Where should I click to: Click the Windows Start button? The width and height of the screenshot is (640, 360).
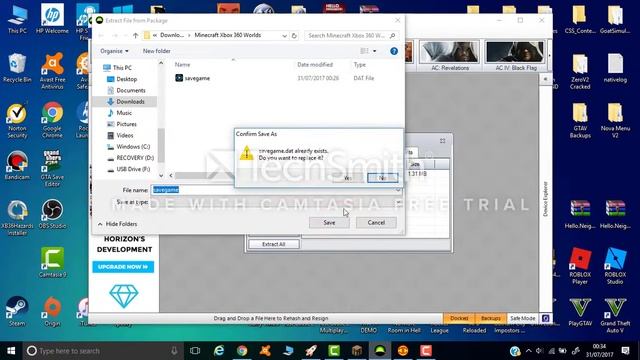pos(11,351)
